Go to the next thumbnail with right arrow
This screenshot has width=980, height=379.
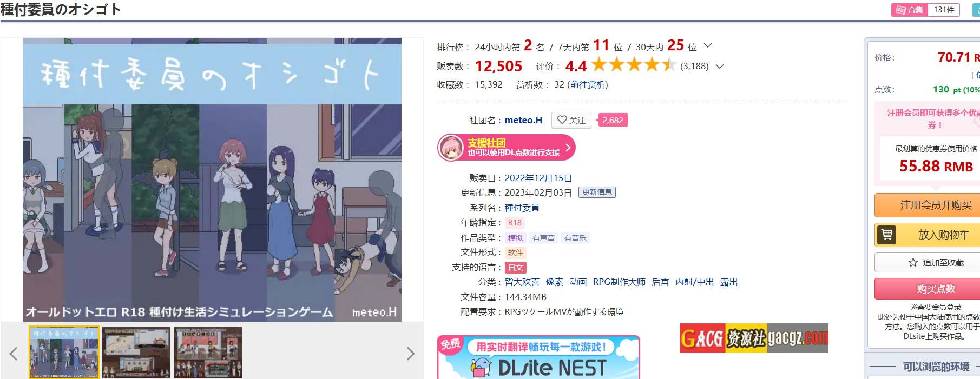pyautogui.click(x=411, y=354)
